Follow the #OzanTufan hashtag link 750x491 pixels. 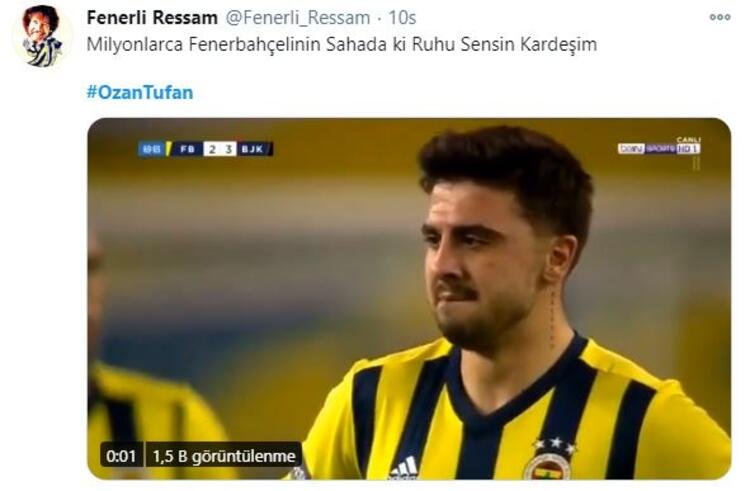(x=140, y=92)
